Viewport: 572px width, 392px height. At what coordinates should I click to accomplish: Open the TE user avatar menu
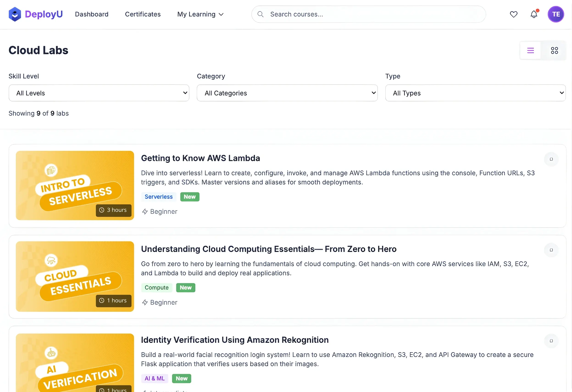tap(555, 14)
